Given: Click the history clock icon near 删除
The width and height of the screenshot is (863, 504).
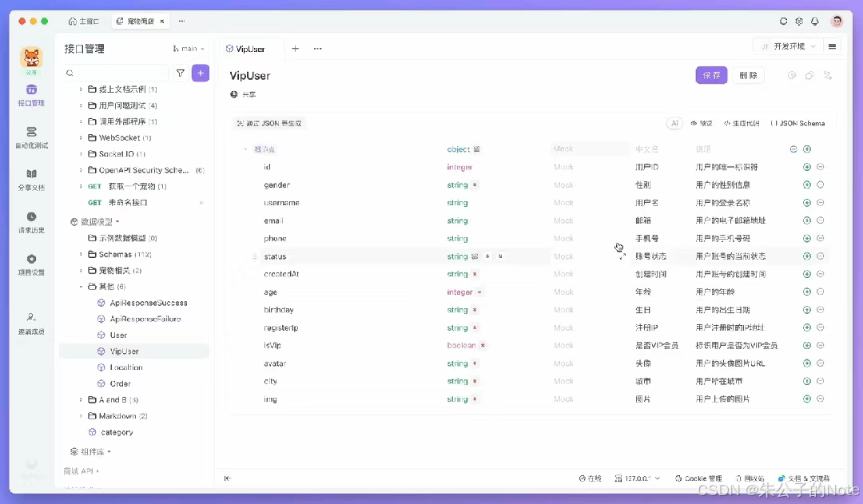Looking at the screenshot, I should point(791,75).
